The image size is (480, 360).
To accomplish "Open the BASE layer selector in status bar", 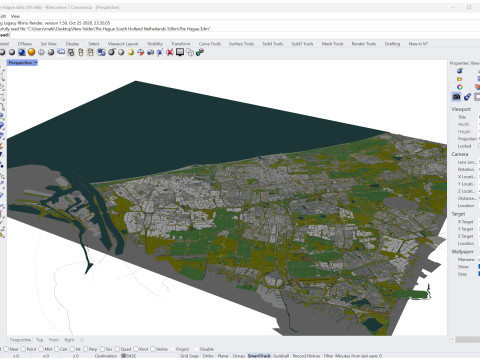I will point(131,356).
